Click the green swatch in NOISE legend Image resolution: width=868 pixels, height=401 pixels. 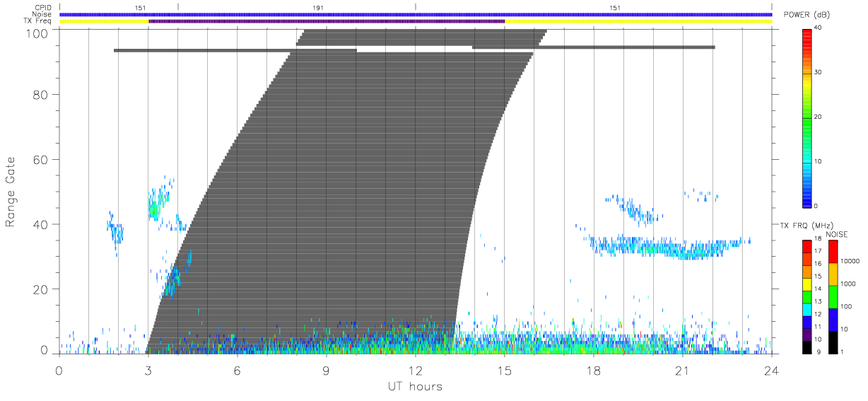point(833,297)
